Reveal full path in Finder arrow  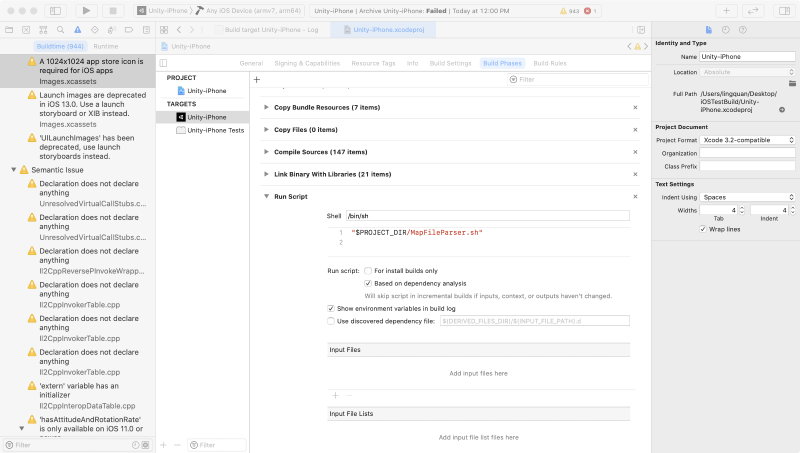pos(782,110)
